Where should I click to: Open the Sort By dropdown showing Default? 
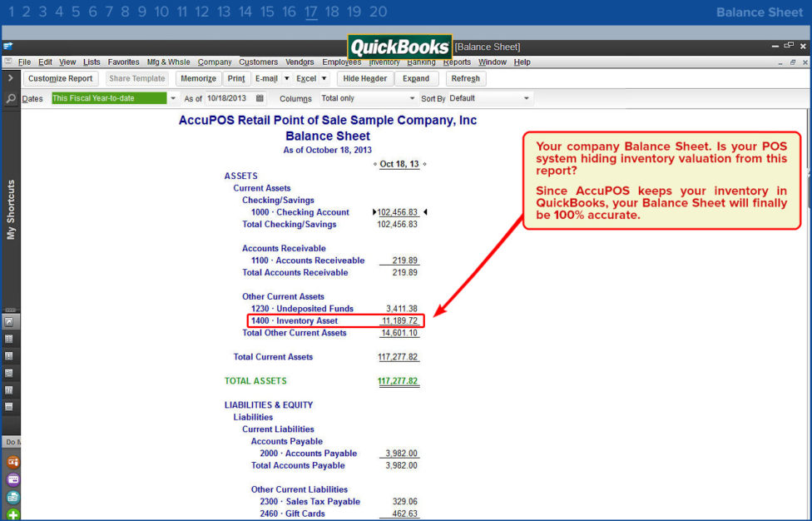489,98
